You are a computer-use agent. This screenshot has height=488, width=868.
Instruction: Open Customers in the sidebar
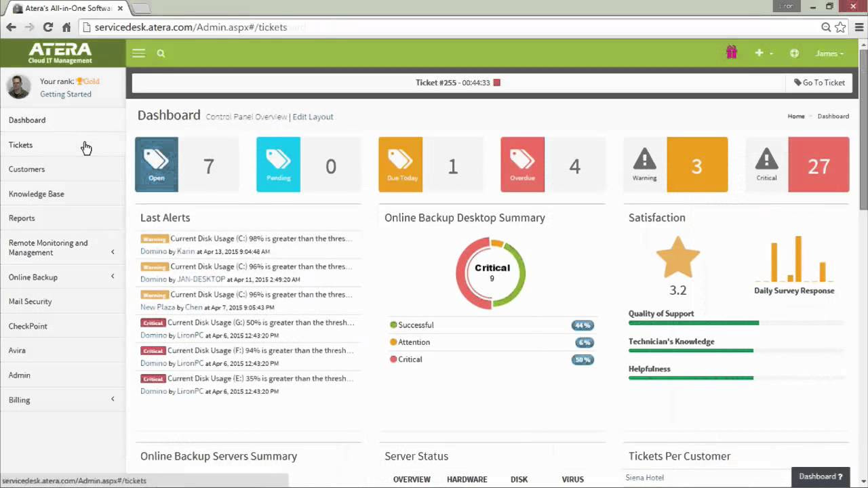(x=26, y=169)
